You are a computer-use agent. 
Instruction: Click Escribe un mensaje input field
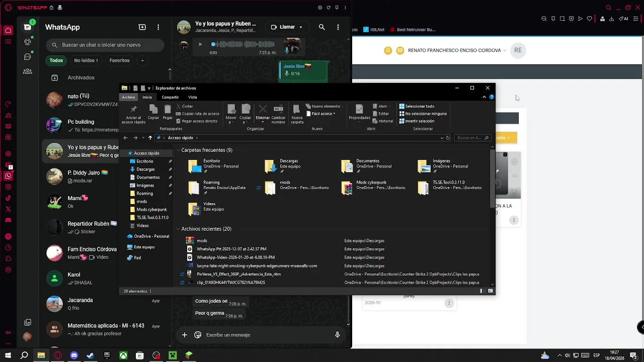(x=267, y=335)
